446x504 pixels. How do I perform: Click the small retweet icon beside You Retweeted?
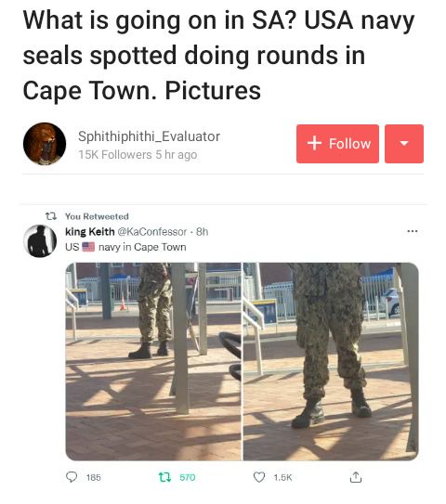click(51, 216)
